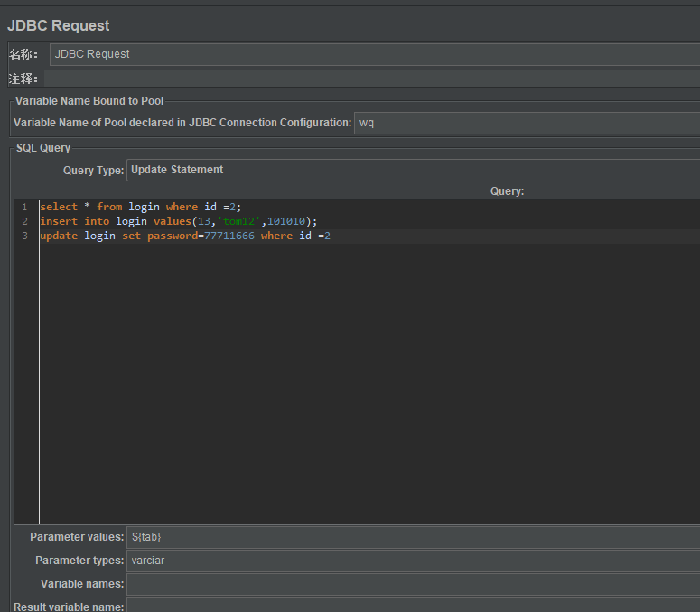
Task: Click the Parameter values field with ${tab}
Action: (414, 537)
